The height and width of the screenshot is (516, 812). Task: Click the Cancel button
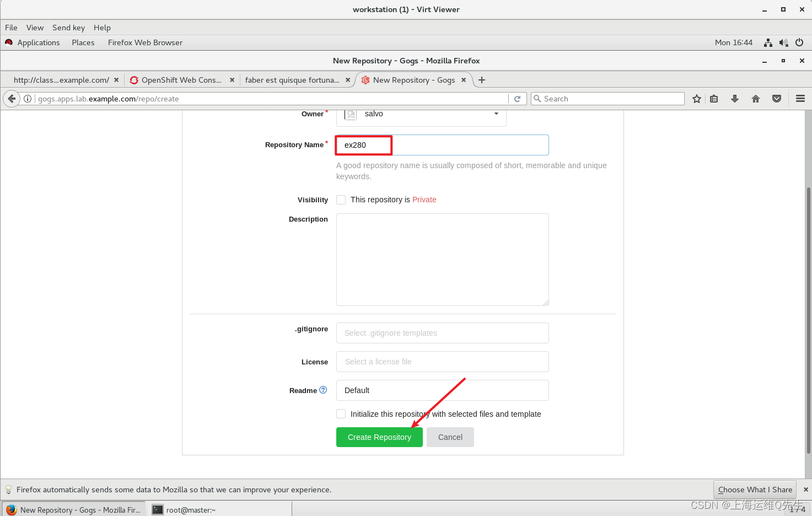pyautogui.click(x=450, y=437)
